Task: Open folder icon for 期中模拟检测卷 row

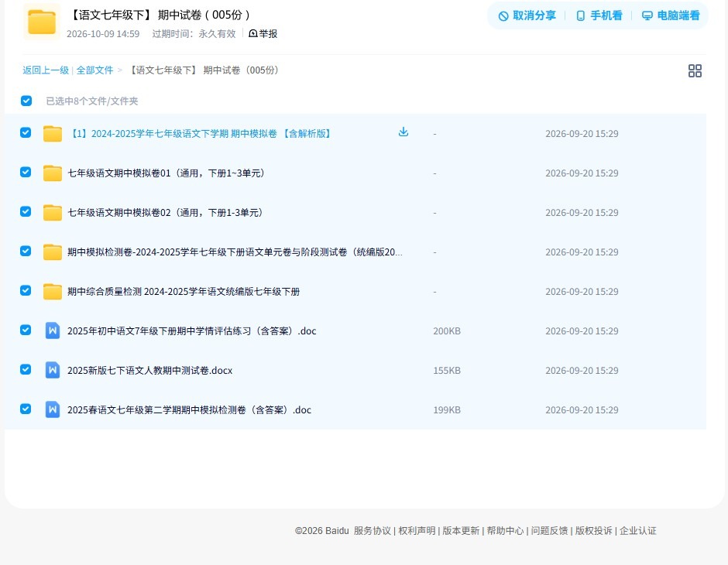Action: [x=53, y=252]
